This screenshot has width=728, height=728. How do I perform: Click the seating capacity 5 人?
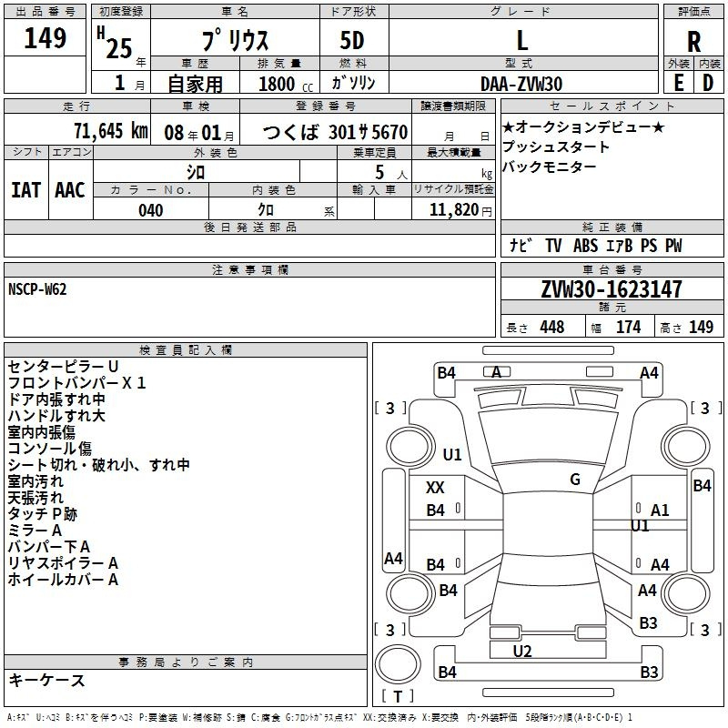[391, 173]
